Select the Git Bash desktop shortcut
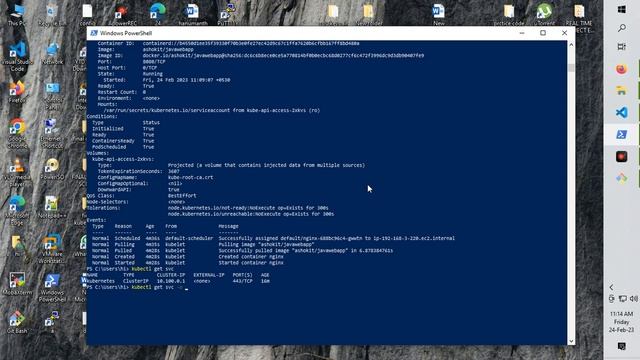 coord(17,322)
